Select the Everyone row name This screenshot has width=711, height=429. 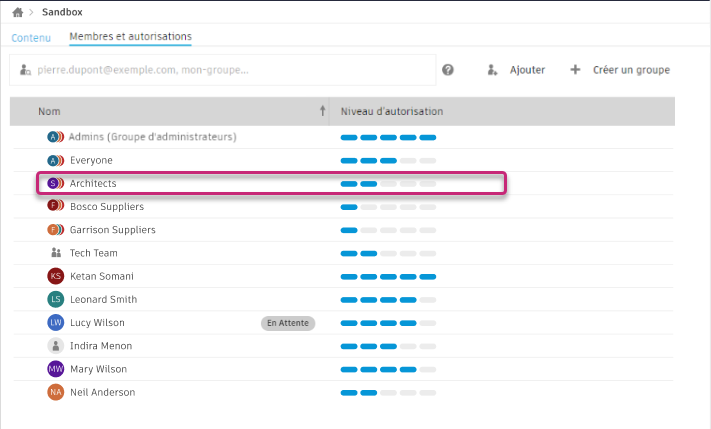91,160
